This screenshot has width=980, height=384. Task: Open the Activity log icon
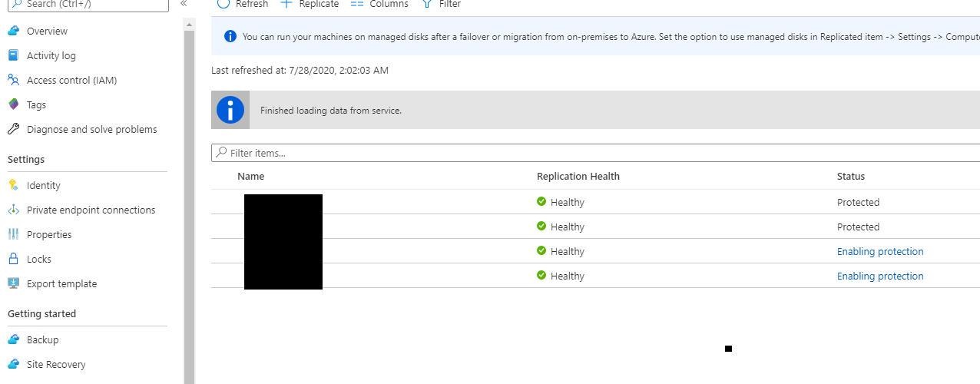(13, 56)
